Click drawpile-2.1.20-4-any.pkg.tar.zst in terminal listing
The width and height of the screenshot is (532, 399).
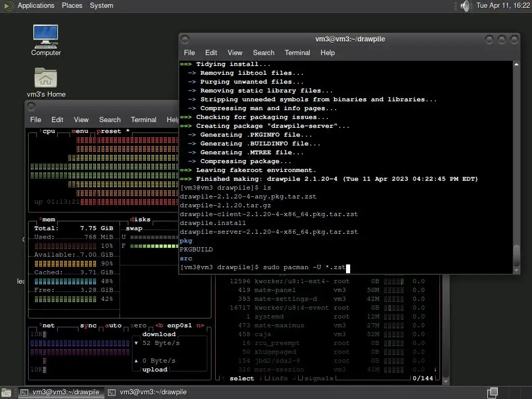coord(248,196)
